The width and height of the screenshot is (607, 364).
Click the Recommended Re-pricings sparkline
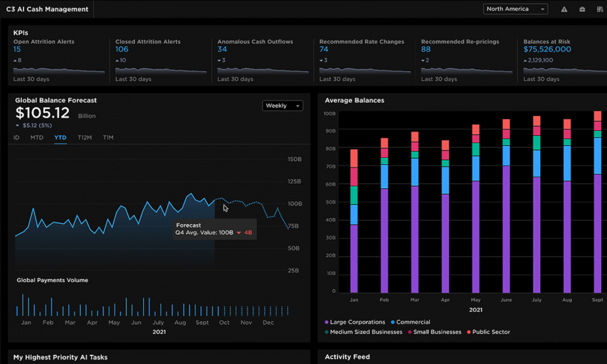coord(466,70)
